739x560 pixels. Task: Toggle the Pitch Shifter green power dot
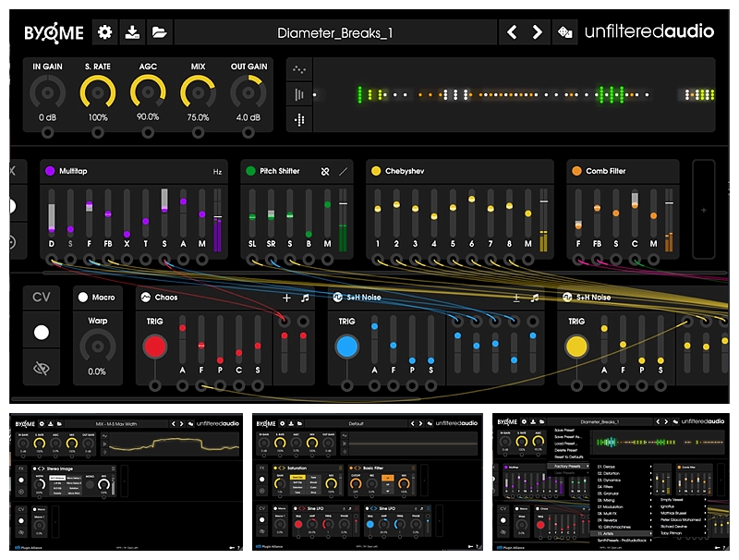[x=250, y=171]
